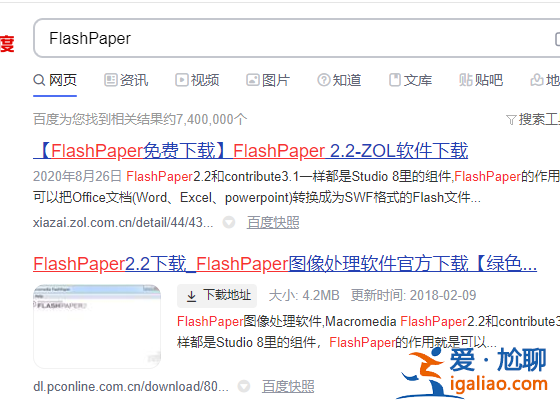Open the FlashPaper screenshot thumbnail
Viewport: 560px width, 411px height.
point(97,326)
